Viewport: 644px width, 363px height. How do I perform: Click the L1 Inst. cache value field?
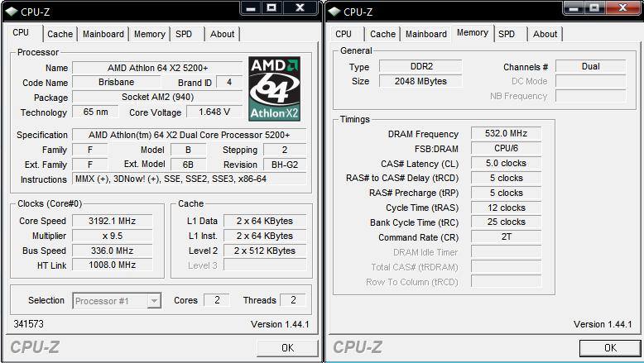265,236
